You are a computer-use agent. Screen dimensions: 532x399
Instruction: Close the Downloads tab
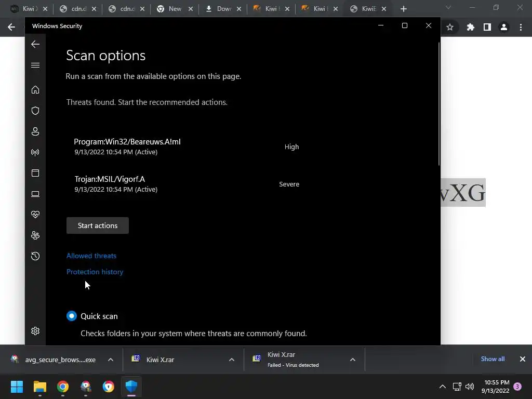(239, 9)
